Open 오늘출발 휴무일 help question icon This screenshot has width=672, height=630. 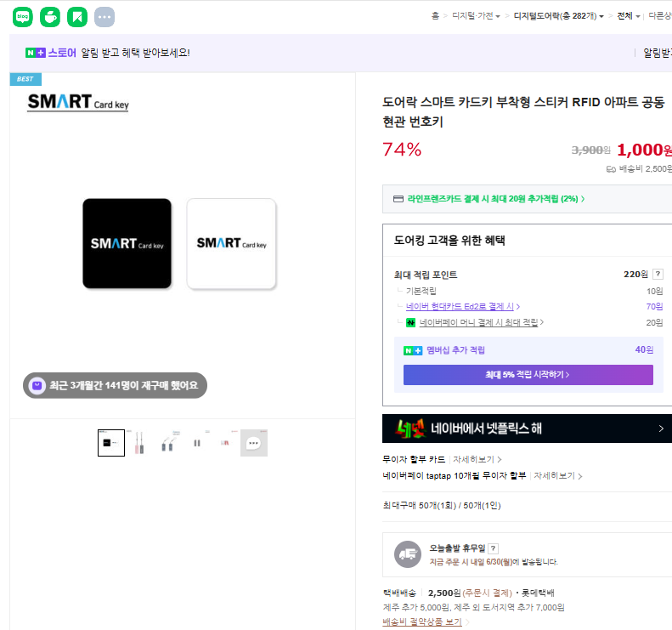coord(494,548)
